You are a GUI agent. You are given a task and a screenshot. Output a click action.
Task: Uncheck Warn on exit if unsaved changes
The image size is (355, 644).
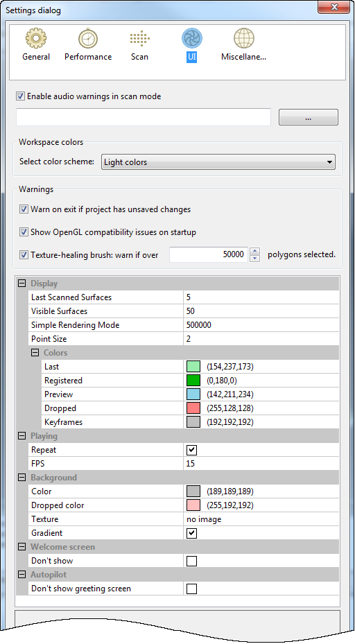[24, 209]
